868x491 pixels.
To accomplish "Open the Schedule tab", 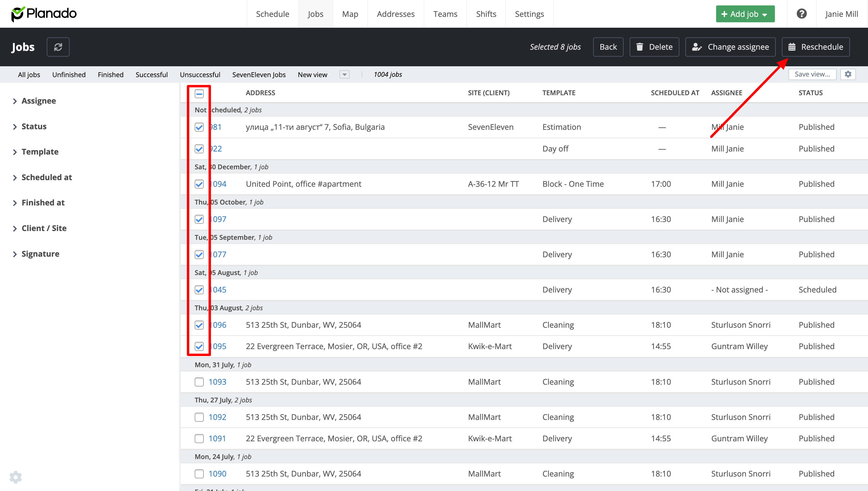I will point(272,14).
